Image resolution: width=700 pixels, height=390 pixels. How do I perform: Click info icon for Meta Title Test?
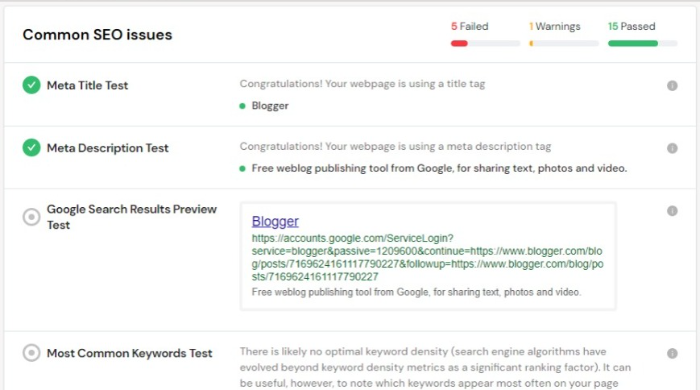coord(672,86)
